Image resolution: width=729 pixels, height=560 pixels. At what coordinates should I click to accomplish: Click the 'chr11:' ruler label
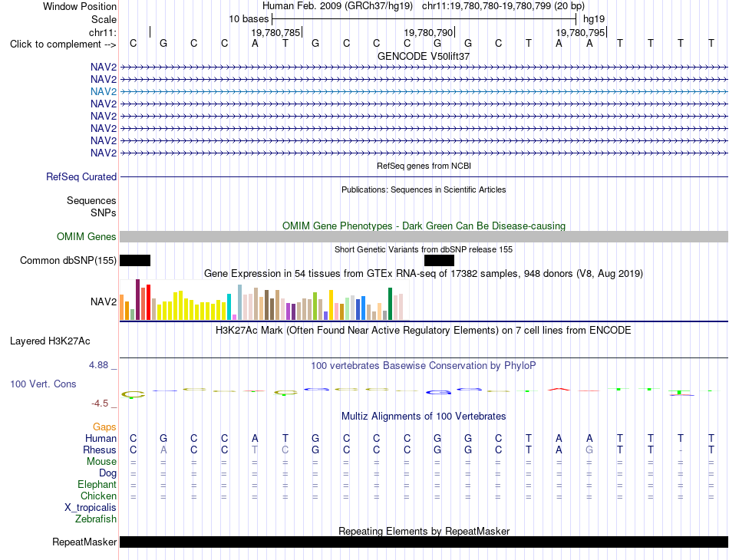[x=102, y=32]
